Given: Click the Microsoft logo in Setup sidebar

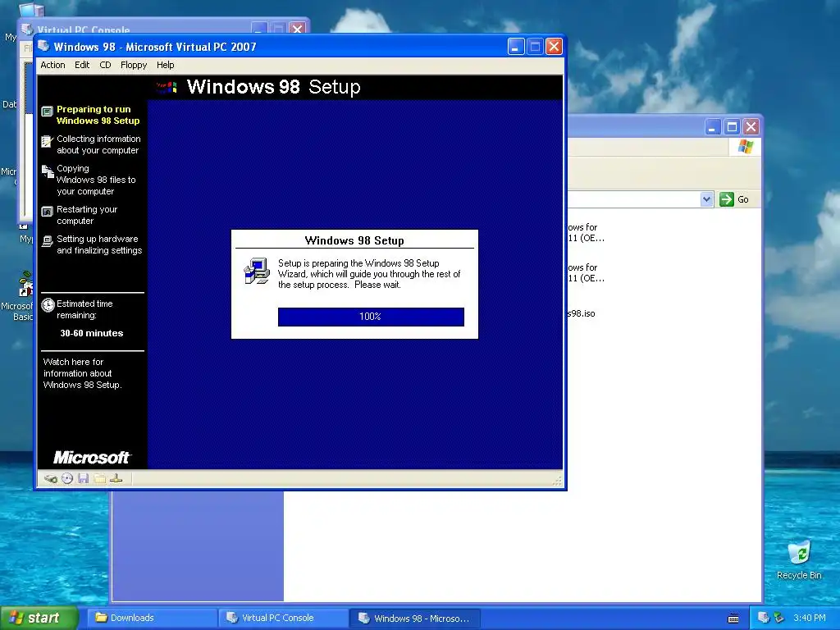Looking at the screenshot, I should (92, 457).
